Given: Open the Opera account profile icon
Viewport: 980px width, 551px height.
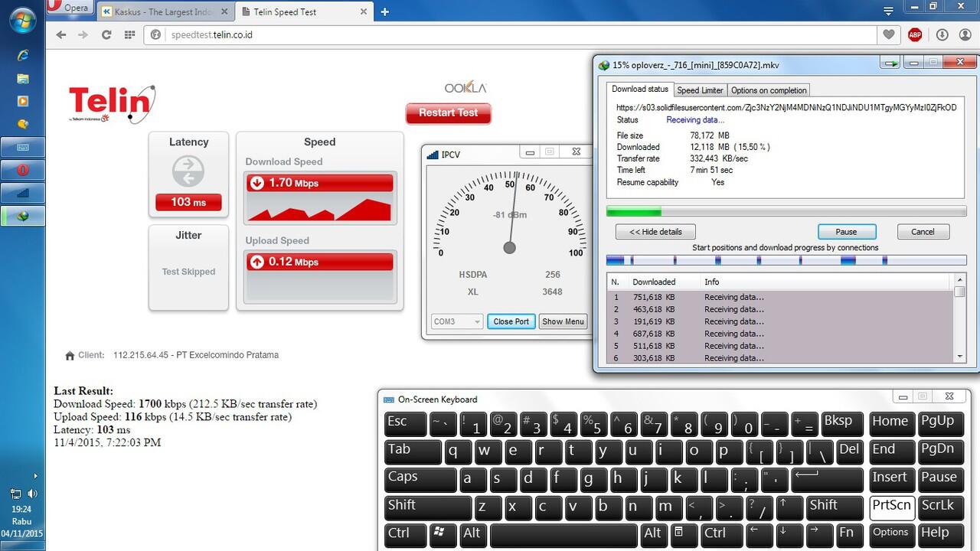Looking at the screenshot, I should 965,34.
